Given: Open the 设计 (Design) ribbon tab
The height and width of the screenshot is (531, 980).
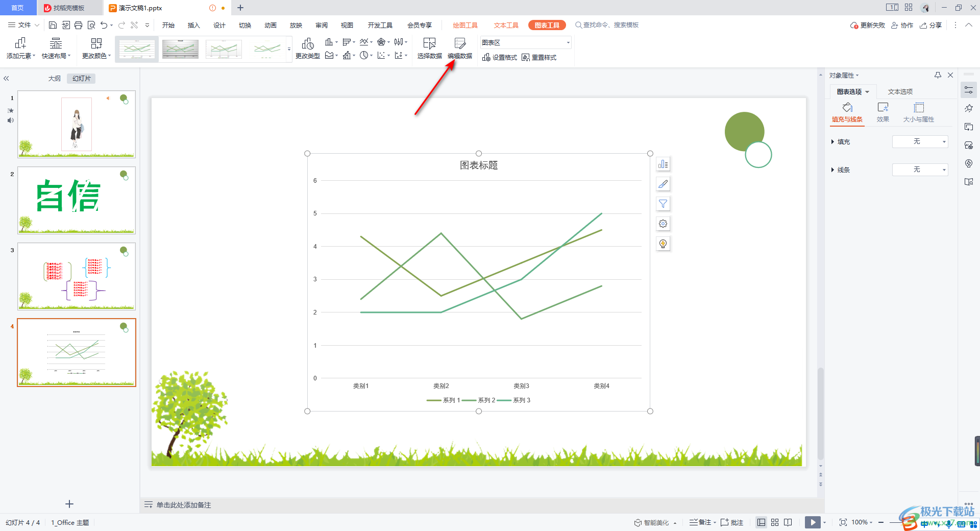Looking at the screenshot, I should (x=219, y=25).
